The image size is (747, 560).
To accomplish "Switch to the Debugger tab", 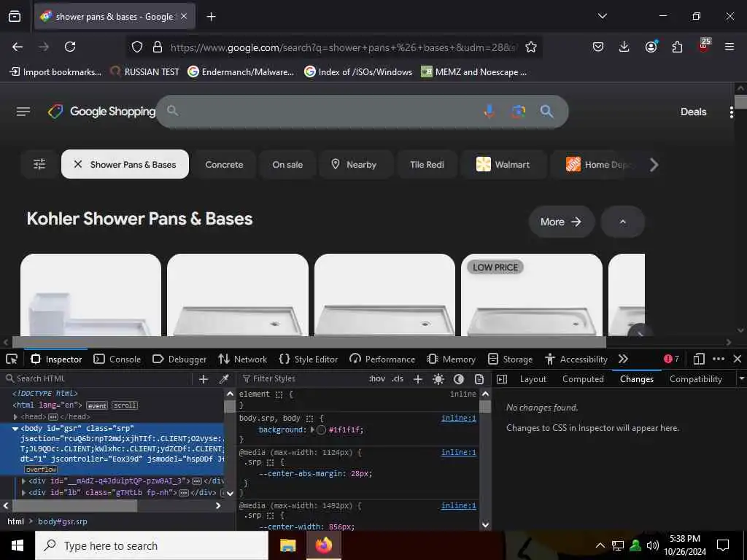I will (179, 359).
